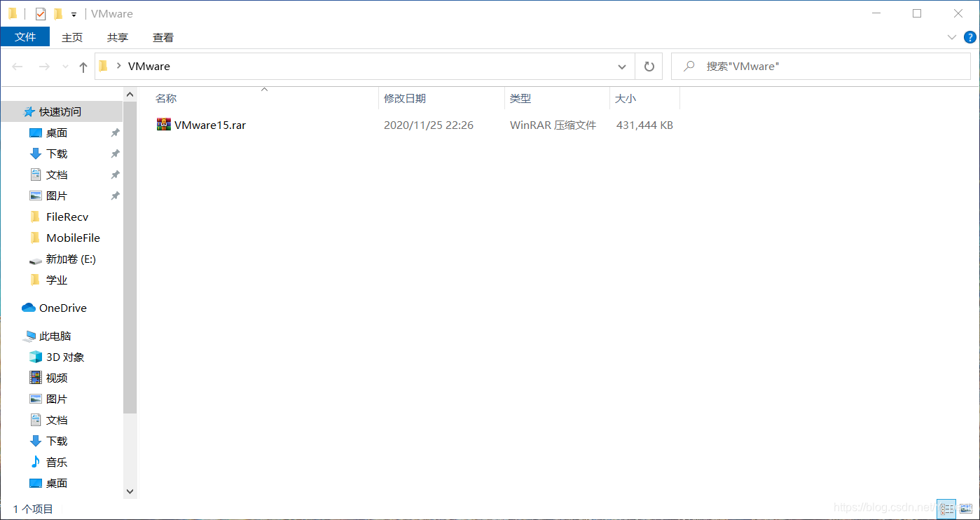Click the date 2020/11/25 22:26

[429, 125]
